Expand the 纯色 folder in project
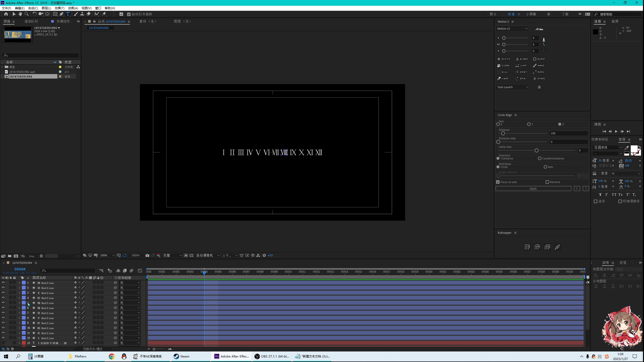 [x=2, y=67]
